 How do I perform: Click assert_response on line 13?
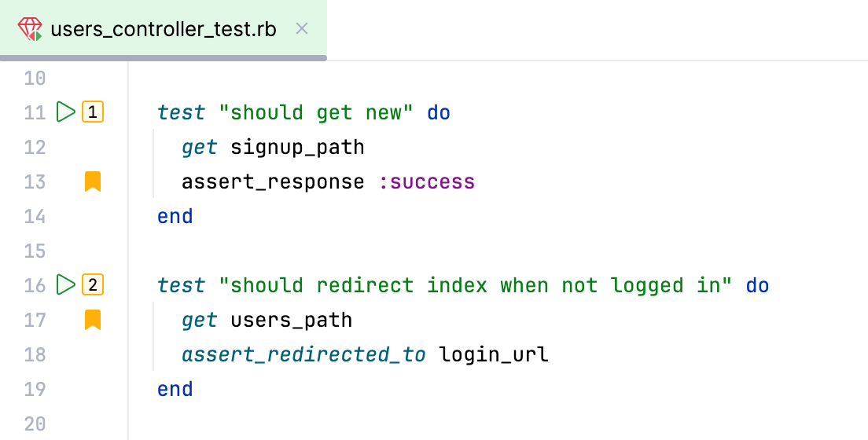point(273,182)
